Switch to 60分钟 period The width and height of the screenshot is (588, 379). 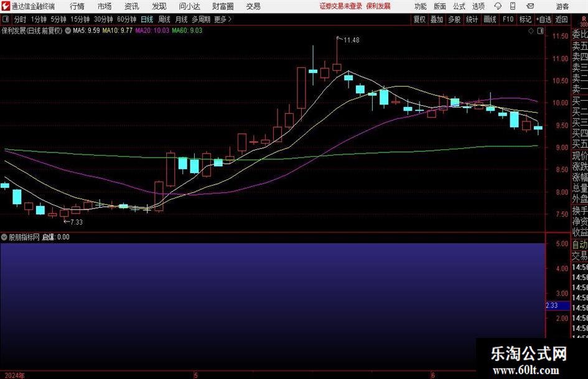pyautogui.click(x=126, y=19)
